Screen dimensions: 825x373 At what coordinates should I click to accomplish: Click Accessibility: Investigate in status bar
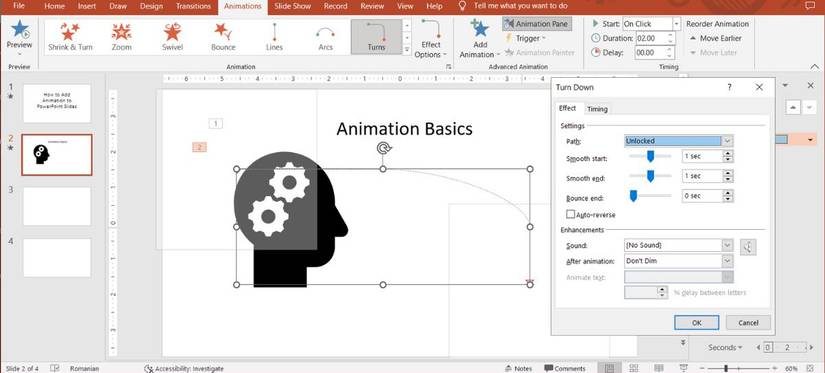[x=184, y=368]
